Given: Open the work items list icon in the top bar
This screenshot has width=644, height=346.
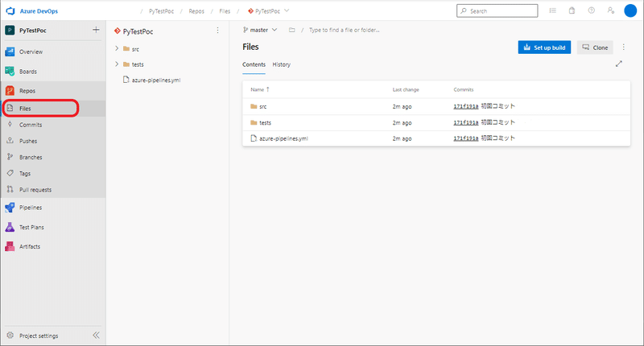Looking at the screenshot, I should tap(552, 10).
